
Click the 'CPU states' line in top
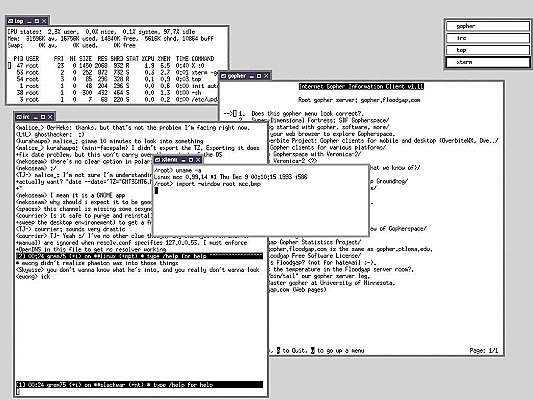(x=101, y=32)
